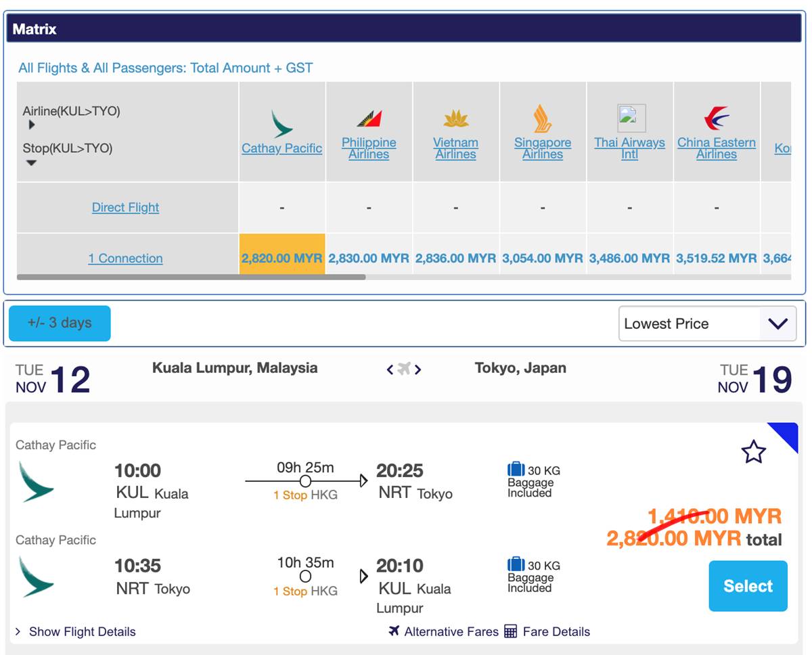Image resolution: width=812 pixels, height=655 pixels.
Task: Click the next-day right chevron beside plane
Action: (x=418, y=369)
